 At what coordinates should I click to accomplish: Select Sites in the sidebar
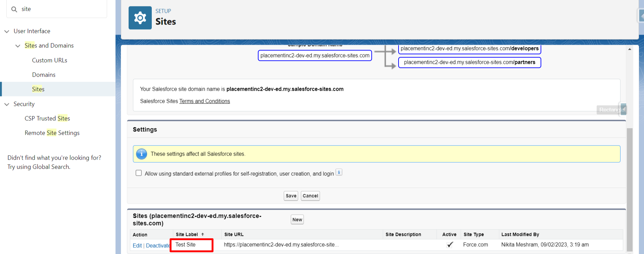click(38, 89)
